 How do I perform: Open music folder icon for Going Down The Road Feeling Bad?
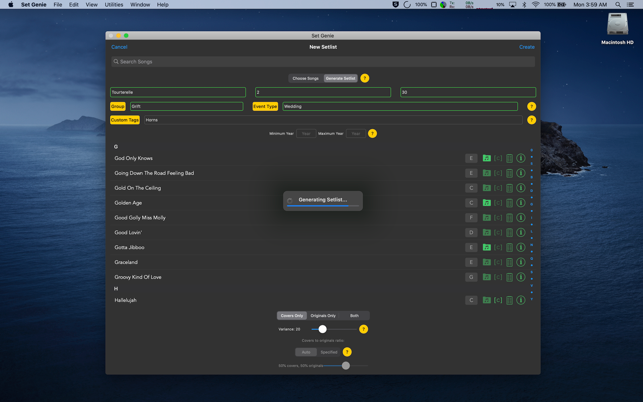tap(486, 173)
